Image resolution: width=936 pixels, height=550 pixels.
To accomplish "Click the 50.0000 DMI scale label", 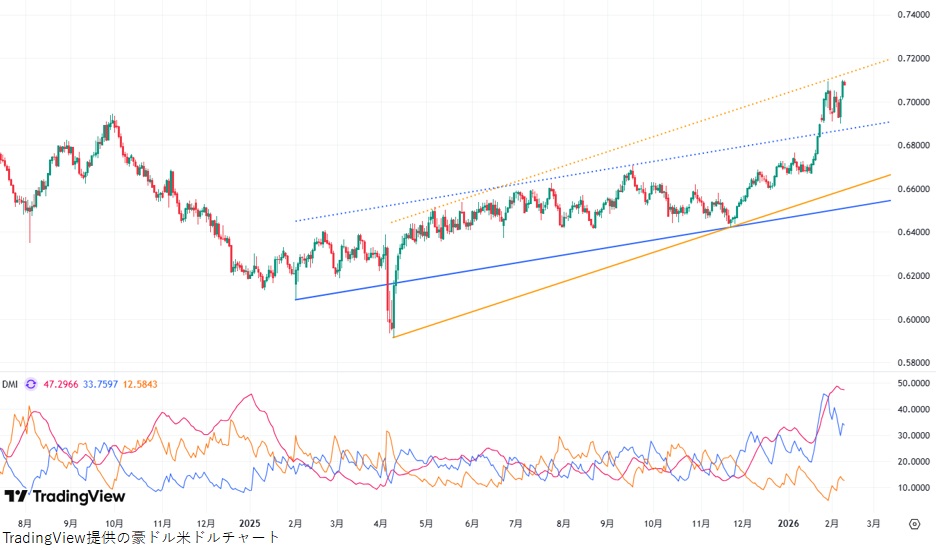I will pos(911,383).
